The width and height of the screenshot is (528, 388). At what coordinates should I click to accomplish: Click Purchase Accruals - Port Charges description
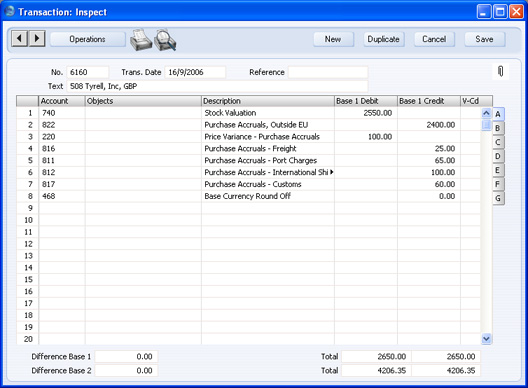(x=261, y=161)
